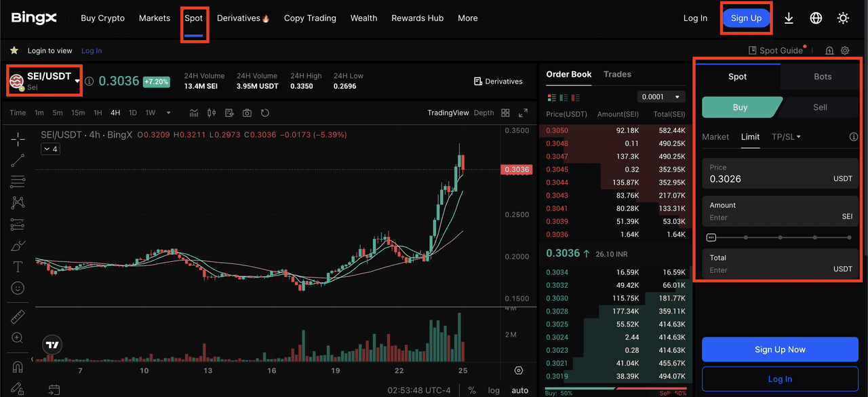Select the text annotation tool

point(18,267)
